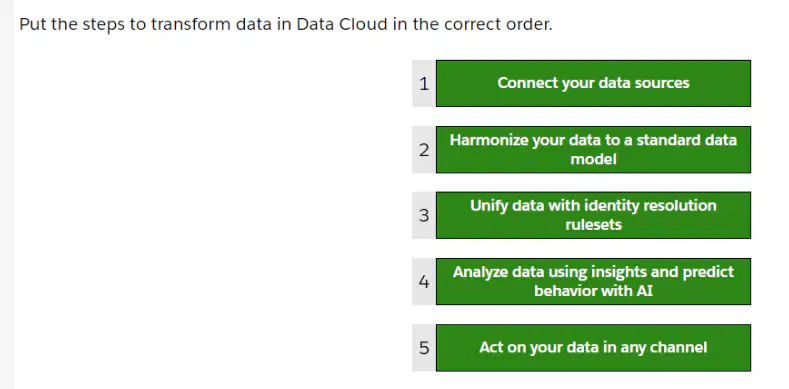Click the gray vertical bar on left edge
The height and width of the screenshot is (389, 789).
tap(7, 194)
